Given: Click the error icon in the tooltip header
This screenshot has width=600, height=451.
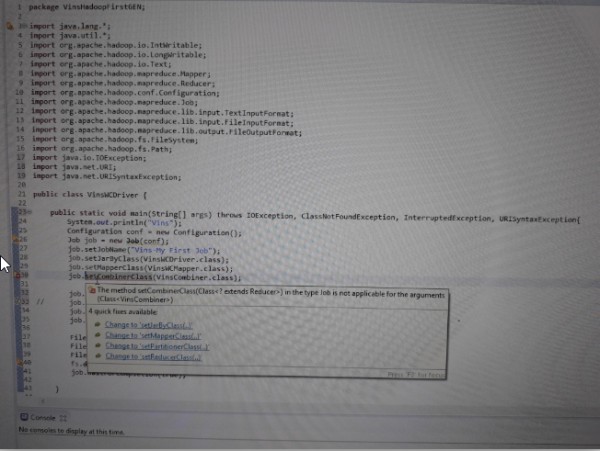Looking at the screenshot, I should pyautogui.click(x=91, y=290).
